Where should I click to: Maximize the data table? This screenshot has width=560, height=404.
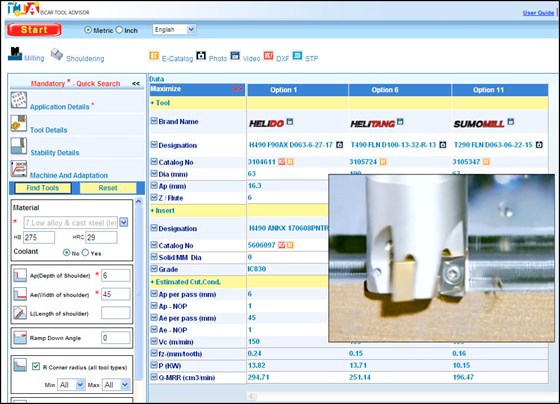pyautogui.click(x=197, y=89)
